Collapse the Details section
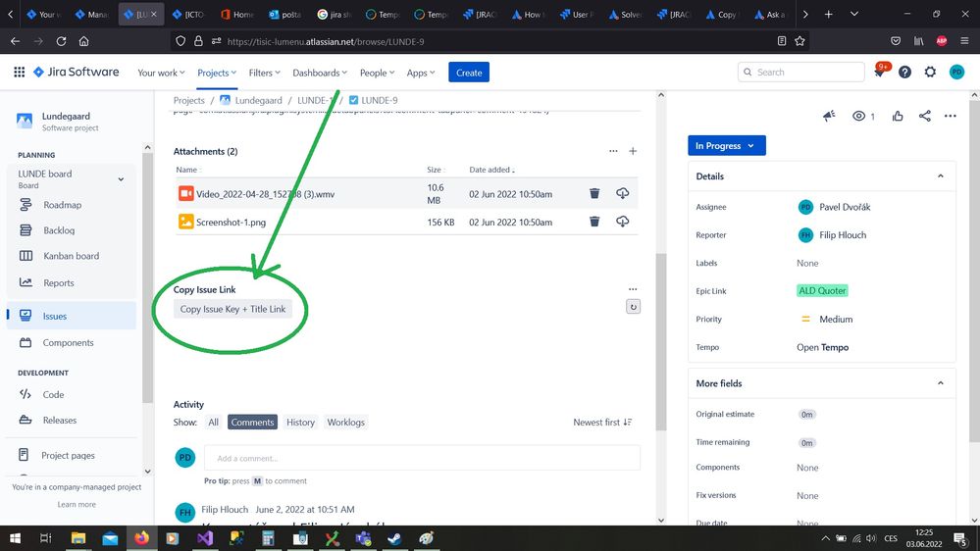 pyautogui.click(x=940, y=176)
